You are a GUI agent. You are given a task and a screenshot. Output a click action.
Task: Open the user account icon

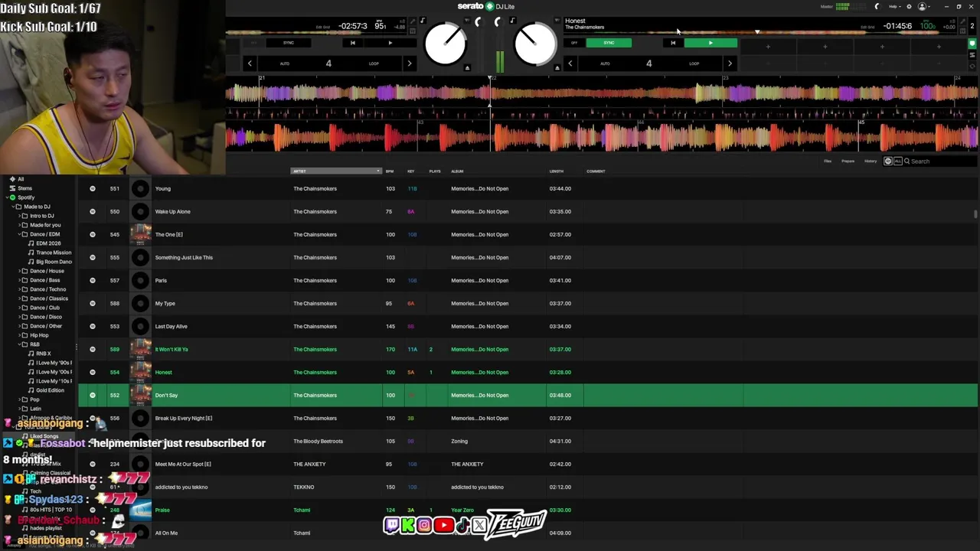[922, 6]
